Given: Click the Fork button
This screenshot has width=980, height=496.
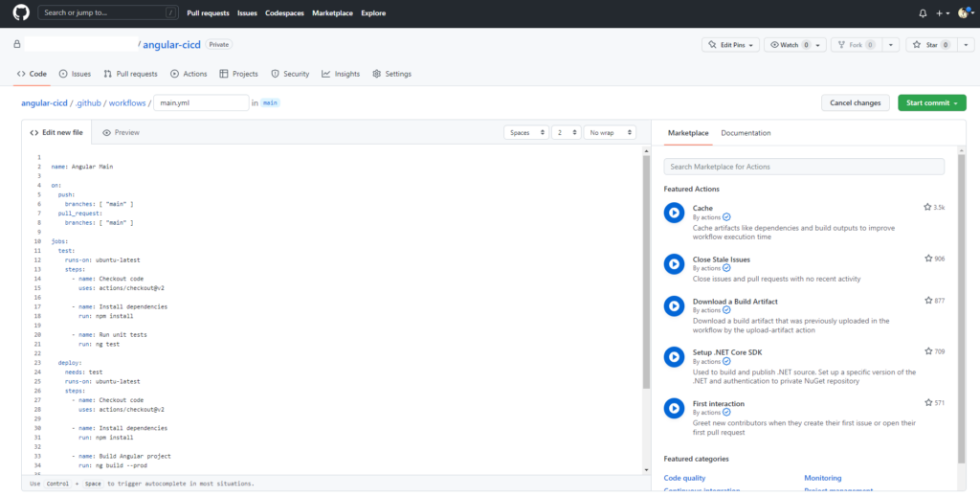Looking at the screenshot, I should pyautogui.click(x=856, y=45).
